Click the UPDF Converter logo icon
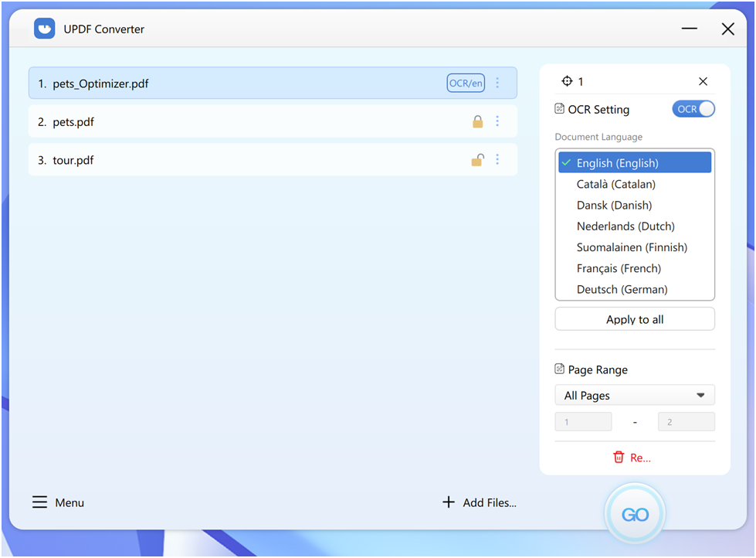 click(x=45, y=29)
